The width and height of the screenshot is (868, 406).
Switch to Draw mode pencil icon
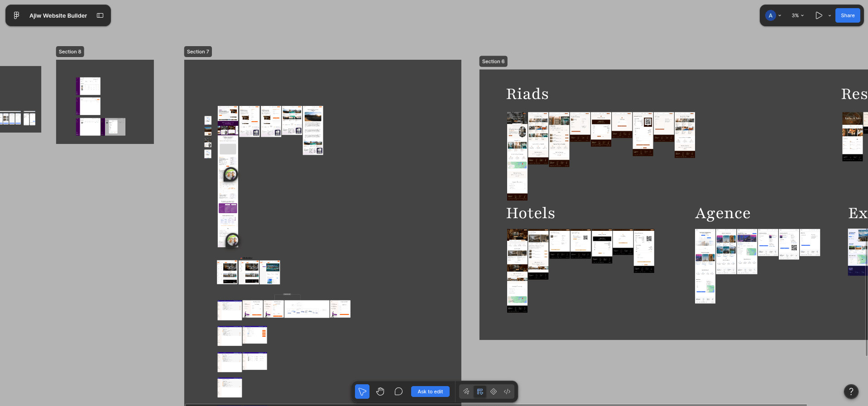[466, 392]
